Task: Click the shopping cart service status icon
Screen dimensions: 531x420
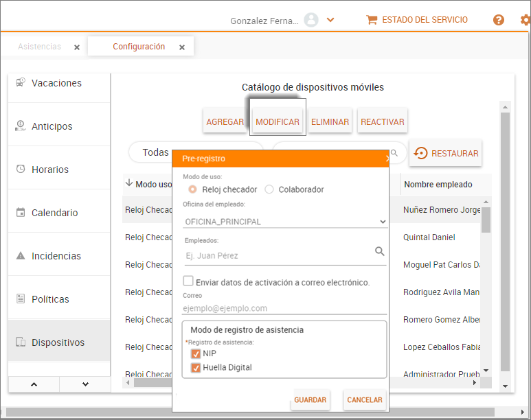Action: click(x=372, y=20)
